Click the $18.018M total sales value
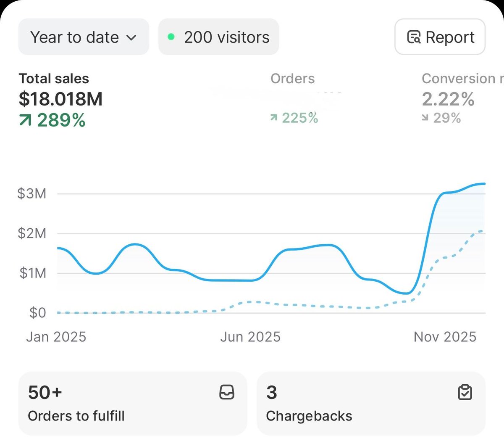This screenshot has height=444, width=504. 60,99
